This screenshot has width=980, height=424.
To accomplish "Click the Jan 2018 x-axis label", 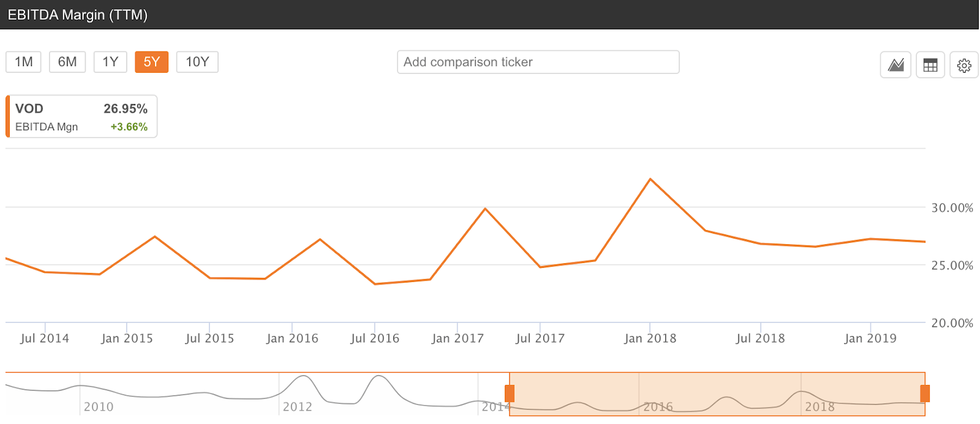I will click(x=650, y=338).
